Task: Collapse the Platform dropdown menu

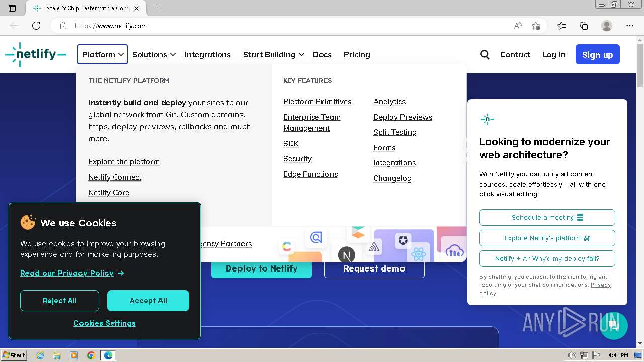Action: coord(103,54)
